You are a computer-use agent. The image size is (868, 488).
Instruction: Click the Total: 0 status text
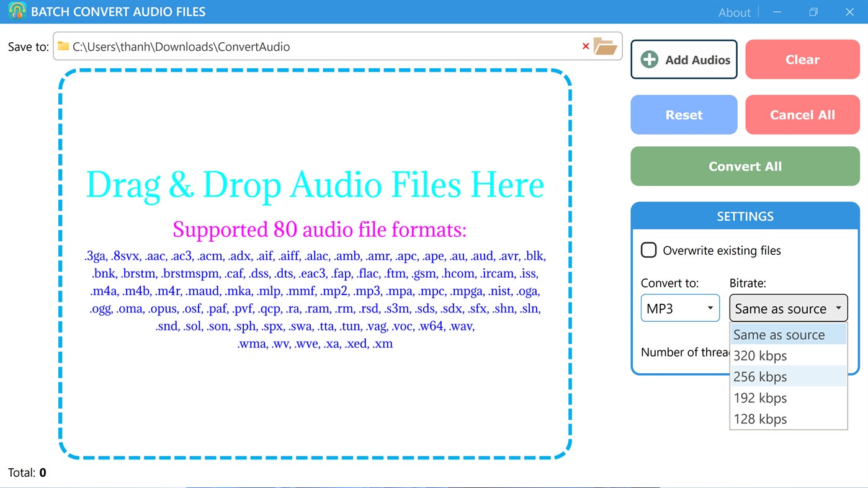point(27,472)
